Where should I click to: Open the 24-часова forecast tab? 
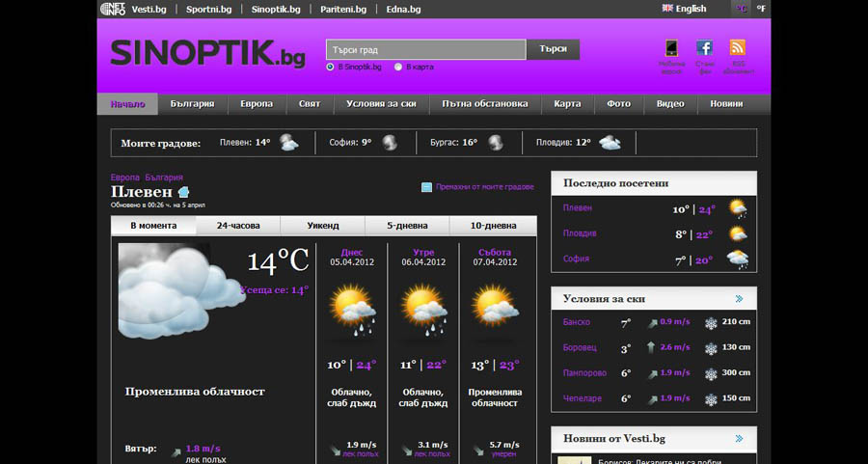click(x=238, y=226)
